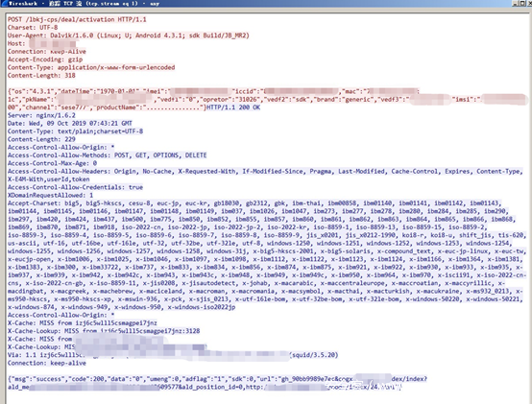Select the "HTTP/1.1 200 OK" response status
This screenshot has height=404, width=532.
(233, 107)
